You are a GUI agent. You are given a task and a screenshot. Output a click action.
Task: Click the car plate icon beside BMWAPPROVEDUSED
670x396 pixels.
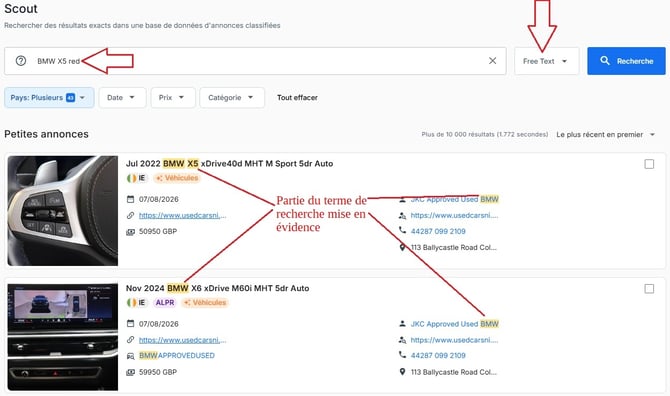(x=130, y=355)
